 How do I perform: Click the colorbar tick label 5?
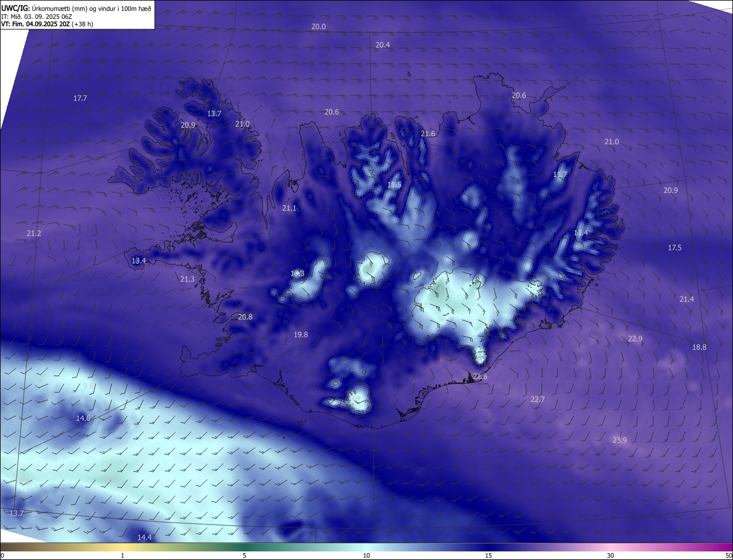pyautogui.click(x=245, y=556)
